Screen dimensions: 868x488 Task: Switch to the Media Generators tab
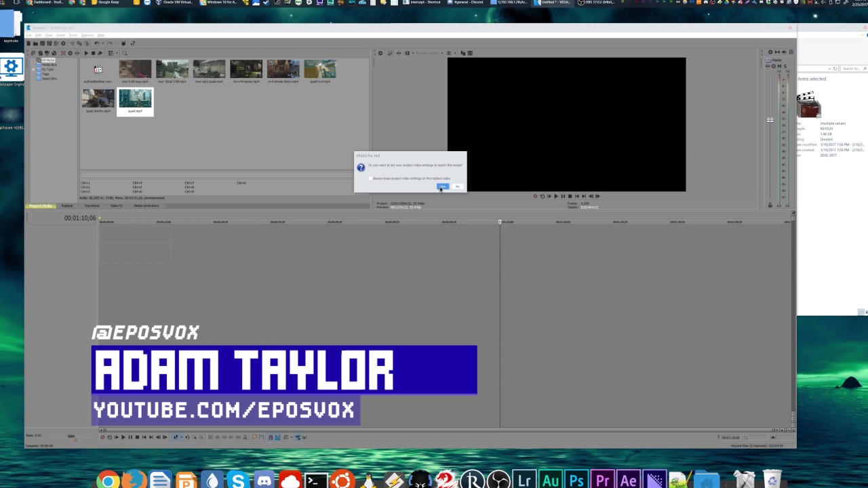point(146,205)
